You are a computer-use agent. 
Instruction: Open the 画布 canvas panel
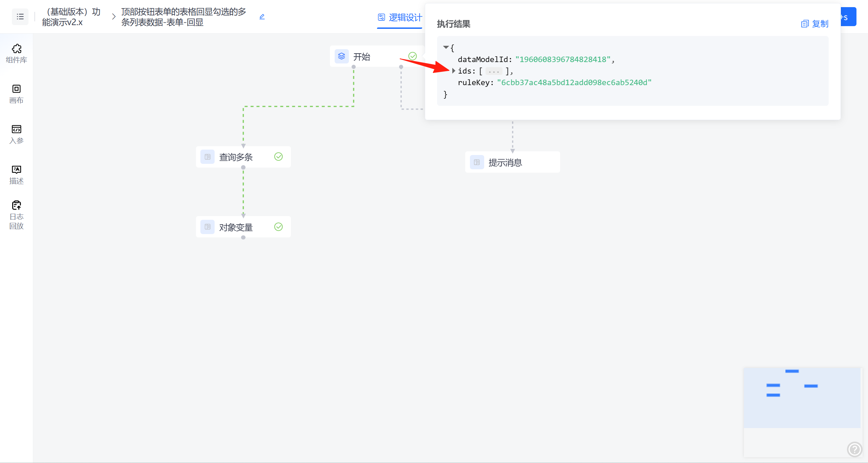click(x=16, y=94)
